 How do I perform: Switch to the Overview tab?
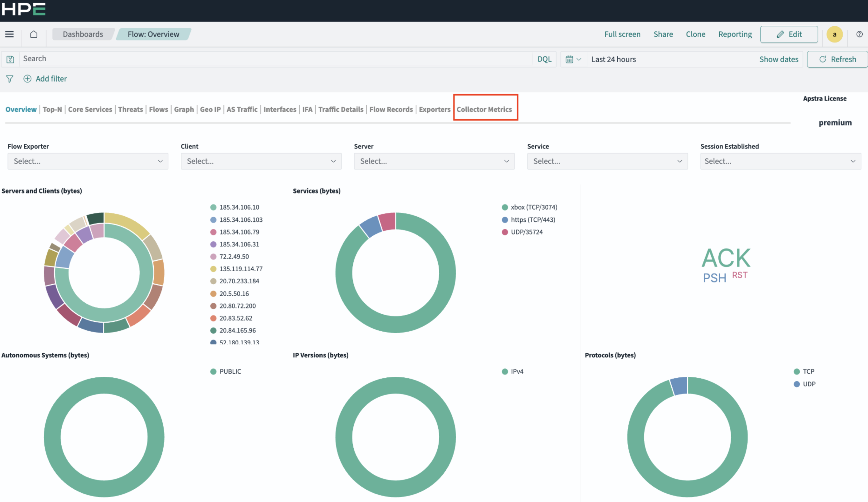click(x=21, y=109)
